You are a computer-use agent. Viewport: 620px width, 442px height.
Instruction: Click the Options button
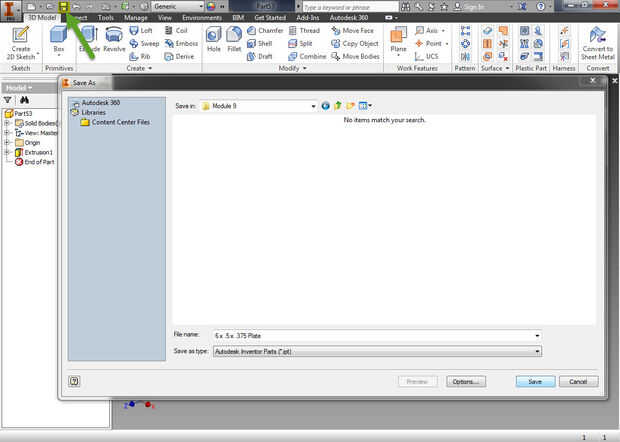(466, 382)
